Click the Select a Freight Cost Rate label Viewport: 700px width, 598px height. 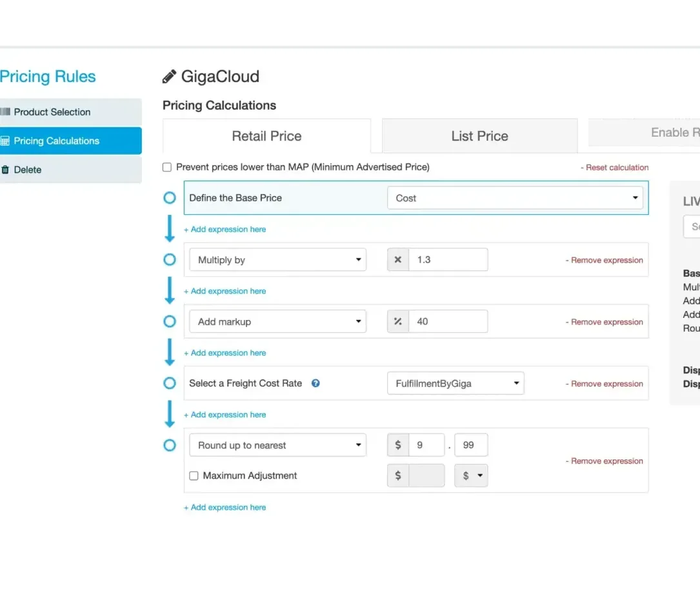246,383
